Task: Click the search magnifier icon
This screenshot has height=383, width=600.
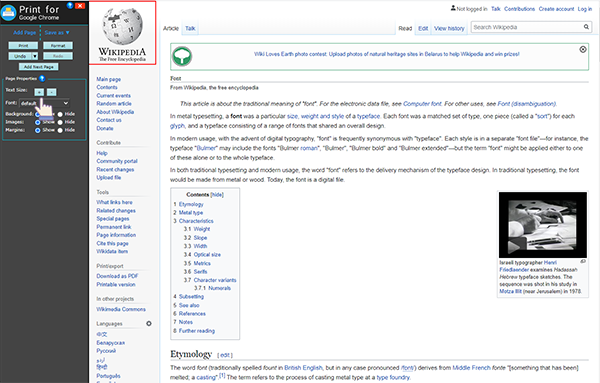Action: pyautogui.click(x=586, y=27)
